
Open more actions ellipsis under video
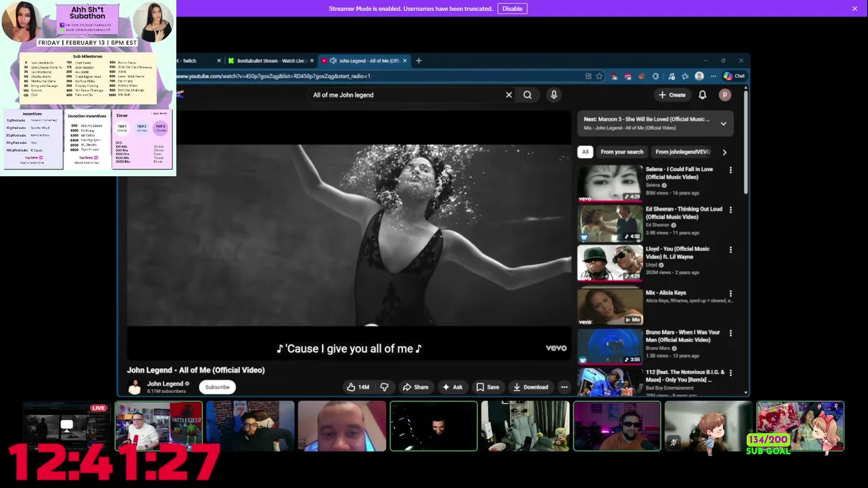pyautogui.click(x=564, y=387)
